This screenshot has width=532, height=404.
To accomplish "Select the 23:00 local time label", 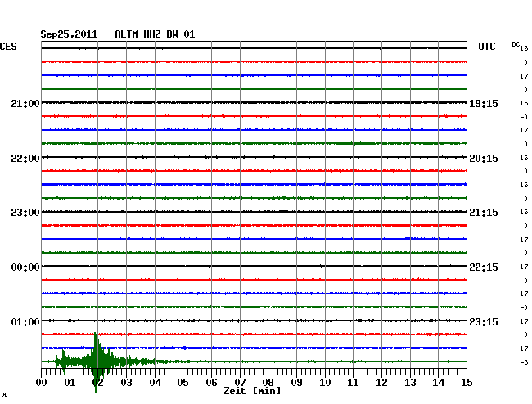I will (x=25, y=213).
